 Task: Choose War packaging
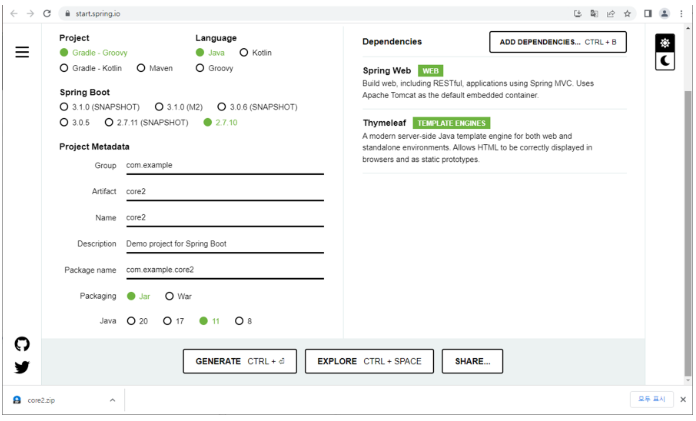click(178, 296)
